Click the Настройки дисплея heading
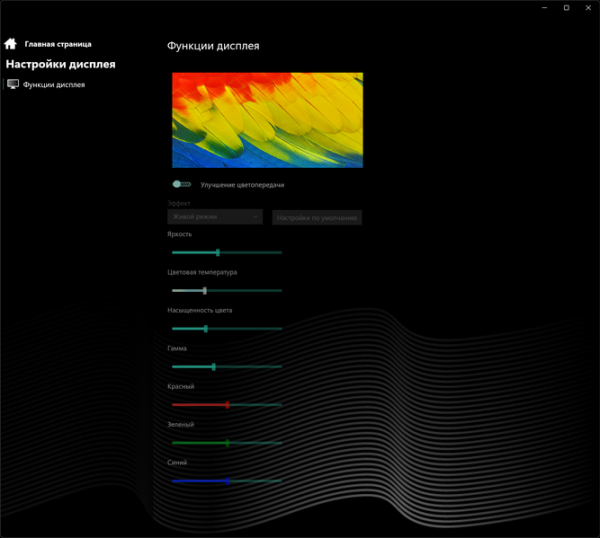This screenshot has width=600, height=538. click(60, 64)
